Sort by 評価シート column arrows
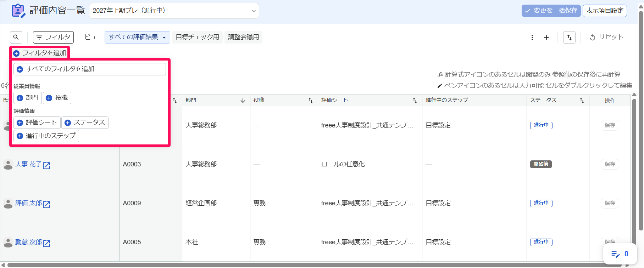The height and width of the screenshot is (268, 644). (415, 101)
